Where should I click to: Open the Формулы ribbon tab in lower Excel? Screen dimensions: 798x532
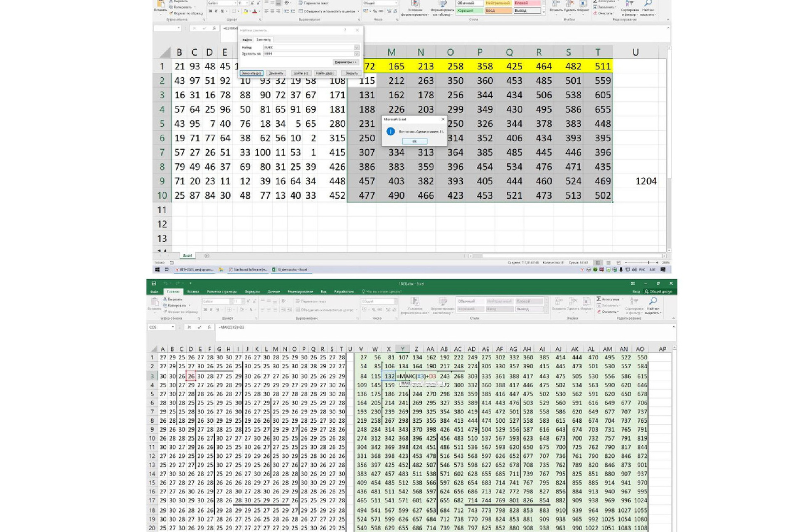252,292
